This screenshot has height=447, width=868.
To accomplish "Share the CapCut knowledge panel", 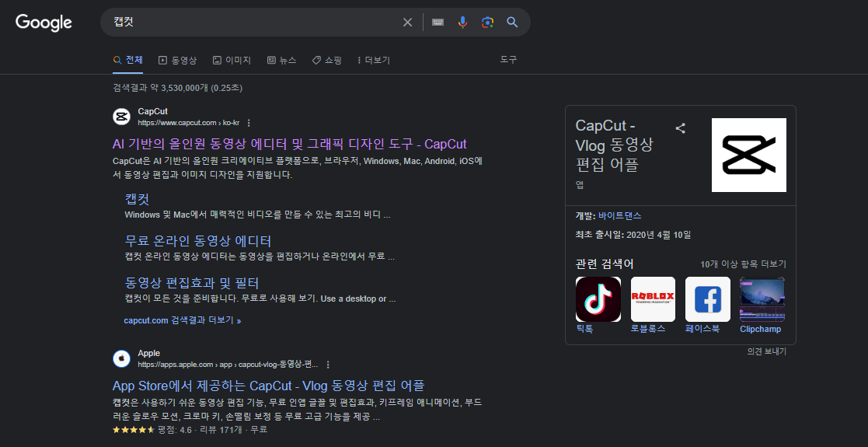I will (x=681, y=128).
